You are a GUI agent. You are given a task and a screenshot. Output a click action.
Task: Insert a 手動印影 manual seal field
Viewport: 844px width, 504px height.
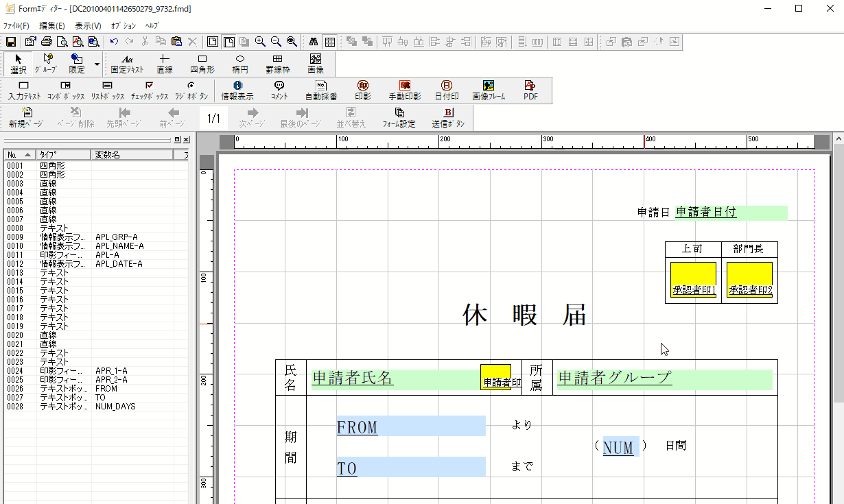click(x=405, y=91)
